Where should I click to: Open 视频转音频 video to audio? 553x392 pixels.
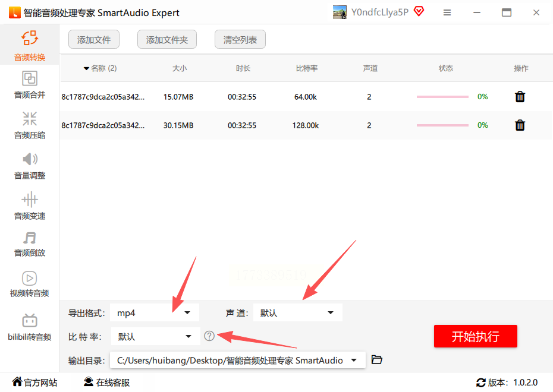click(30, 284)
